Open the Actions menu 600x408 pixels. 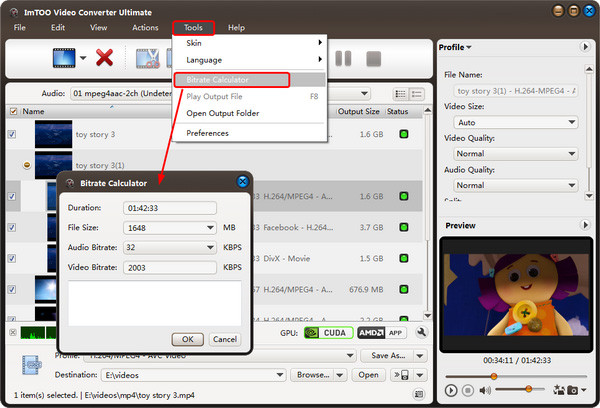145,28
